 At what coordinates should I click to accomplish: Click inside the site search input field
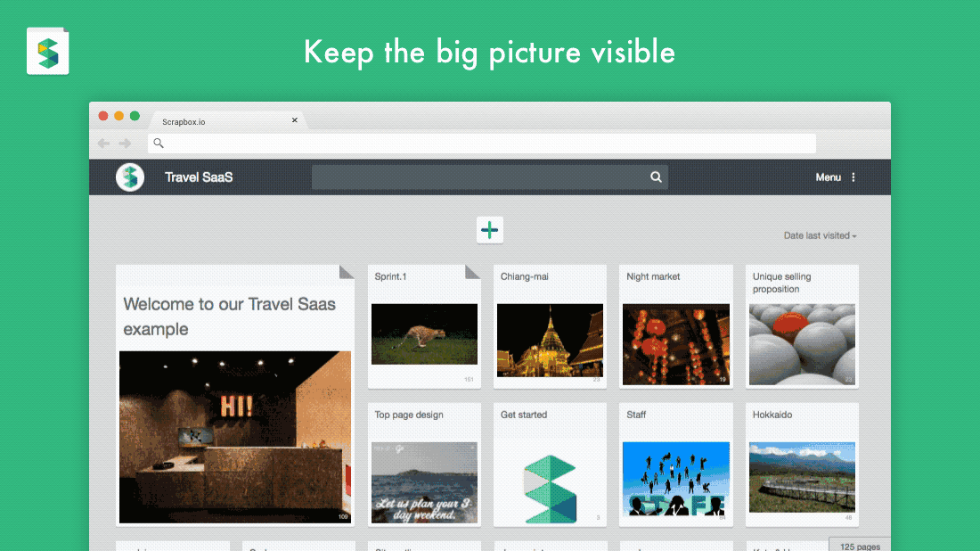pos(481,177)
